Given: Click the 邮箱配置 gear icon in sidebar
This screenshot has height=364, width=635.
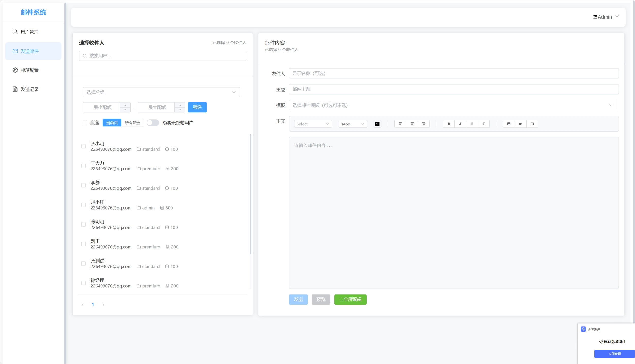Looking at the screenshot, I should tap(15, 70).
